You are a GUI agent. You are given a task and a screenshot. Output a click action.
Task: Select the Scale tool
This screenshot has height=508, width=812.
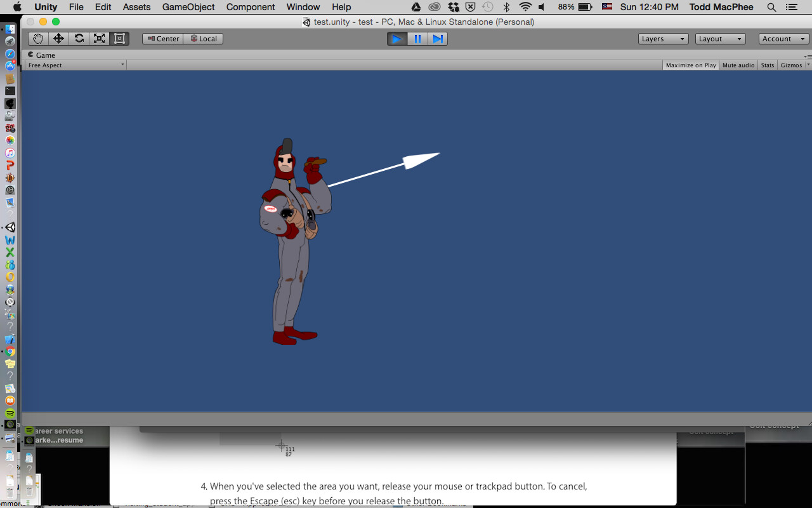coord(99,38)
